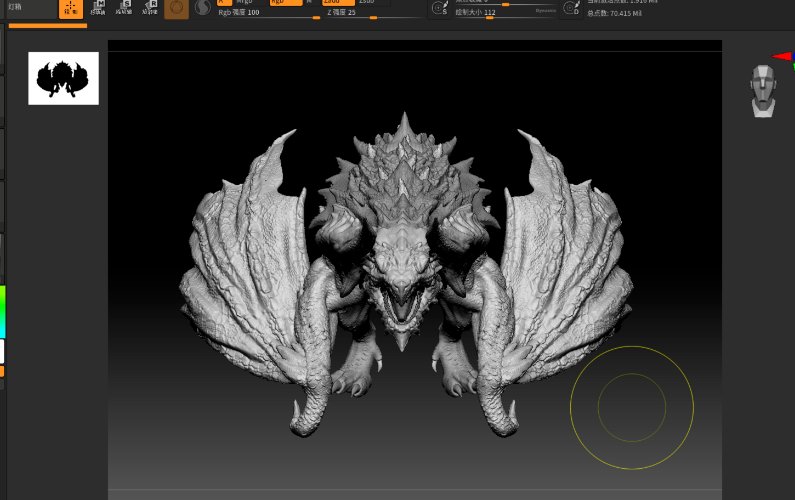Toggle the Zadd sculpt mode button
This screenshot has height=500, width=795.
338,3
